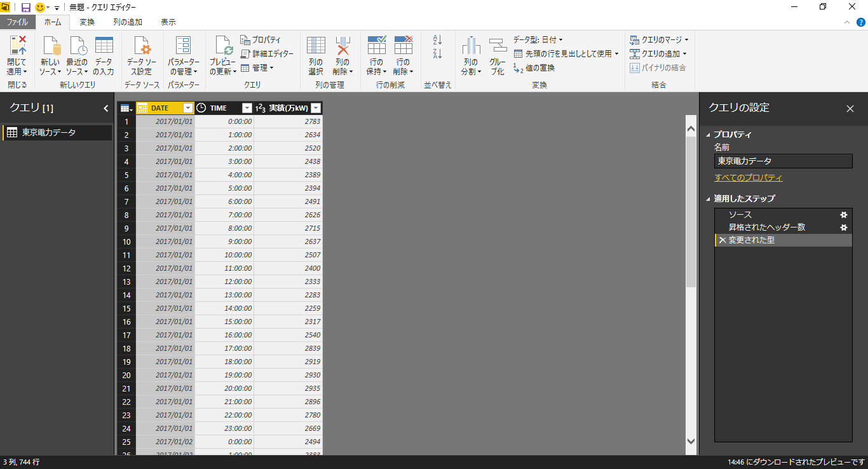This screenshot has width=868, height=469.
Task: Click the 列の選択 icon
Action: tap(316, 45)
